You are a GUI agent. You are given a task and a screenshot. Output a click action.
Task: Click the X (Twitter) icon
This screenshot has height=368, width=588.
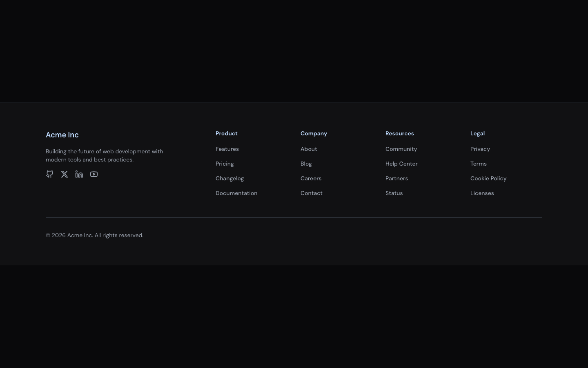point(64,174)
